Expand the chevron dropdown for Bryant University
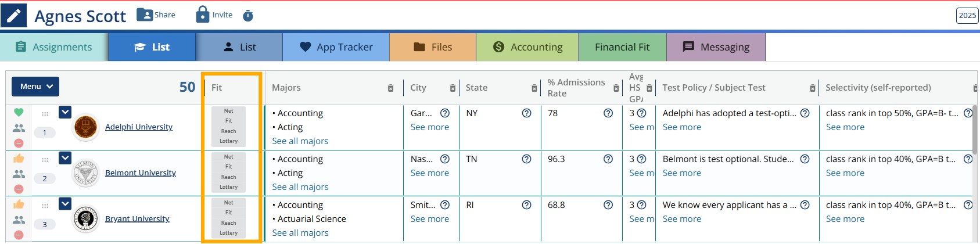 coord(65,204)
